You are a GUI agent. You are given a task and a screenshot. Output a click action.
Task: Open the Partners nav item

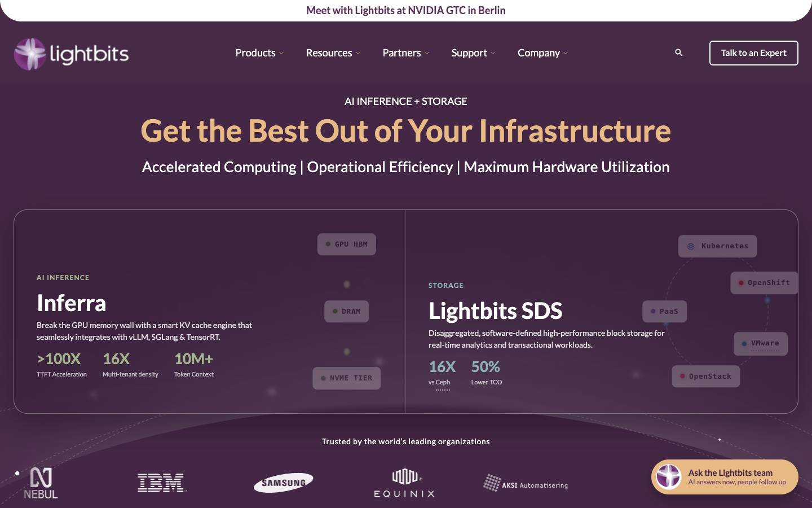tap(401, 52)
